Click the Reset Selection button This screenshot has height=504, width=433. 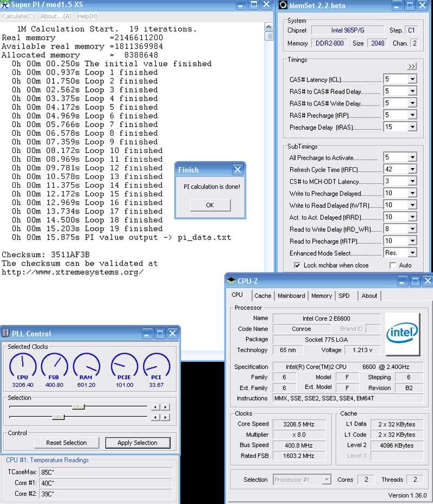click(66, 442)
